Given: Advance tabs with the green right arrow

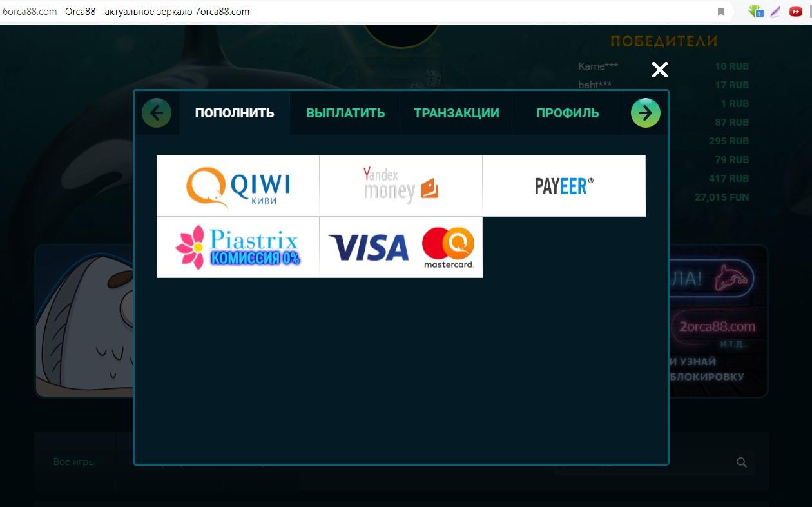Looking at the screenshot, I should pos(646,113).
